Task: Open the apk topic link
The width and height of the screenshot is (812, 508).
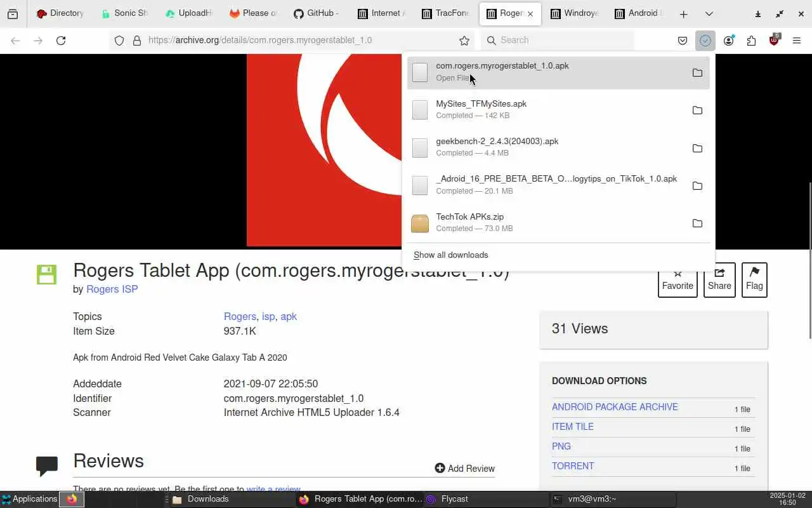Action: [x=289, y=316]
